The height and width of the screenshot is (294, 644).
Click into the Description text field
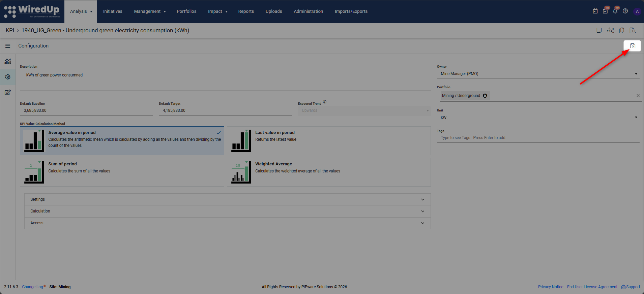(225, 80)
